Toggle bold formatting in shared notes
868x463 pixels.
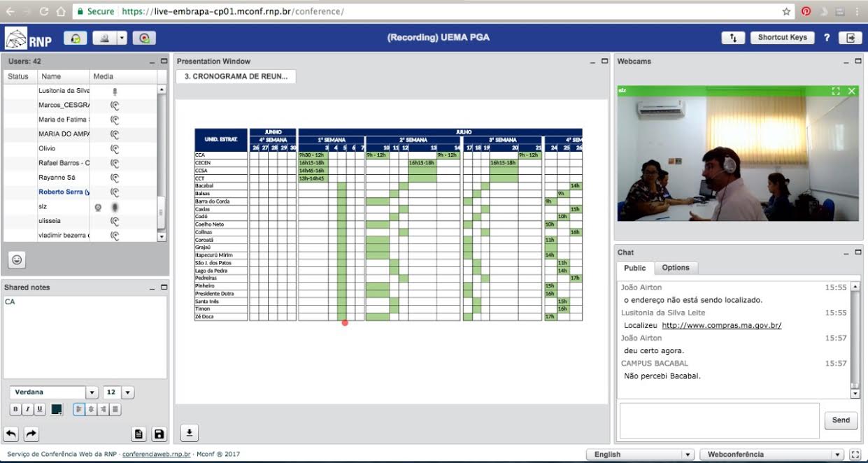point(15,410)
